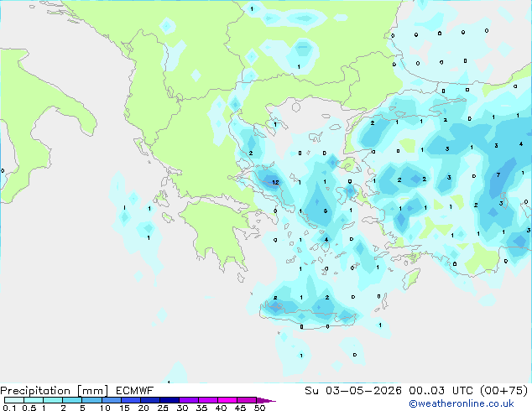The height and width of the screenshot is (411, 532).
Task: Click the 0.1–0.5 mm legend color box
Action: [x=14, y=400]
